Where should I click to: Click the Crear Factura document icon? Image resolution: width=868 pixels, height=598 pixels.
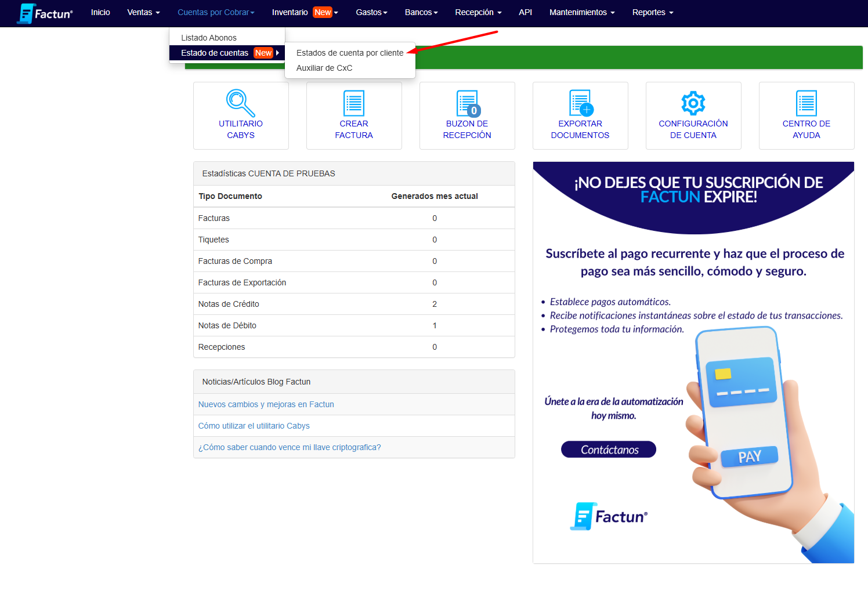coord(354,103)
